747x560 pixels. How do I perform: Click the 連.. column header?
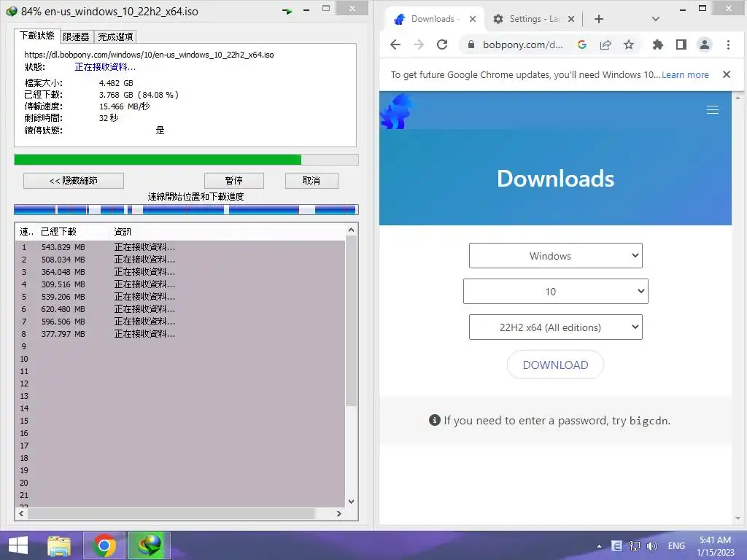pos(26,232)
